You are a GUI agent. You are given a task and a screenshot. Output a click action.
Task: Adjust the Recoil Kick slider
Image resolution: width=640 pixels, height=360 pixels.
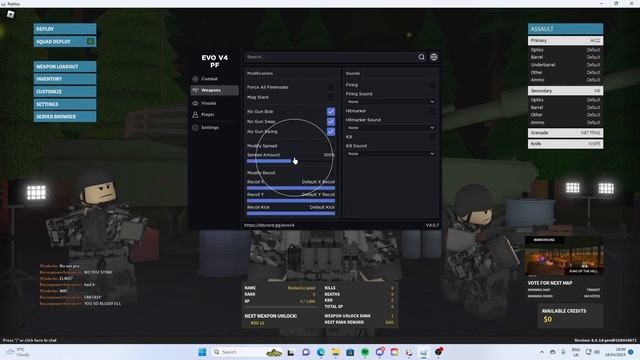(x=291, y=213)
